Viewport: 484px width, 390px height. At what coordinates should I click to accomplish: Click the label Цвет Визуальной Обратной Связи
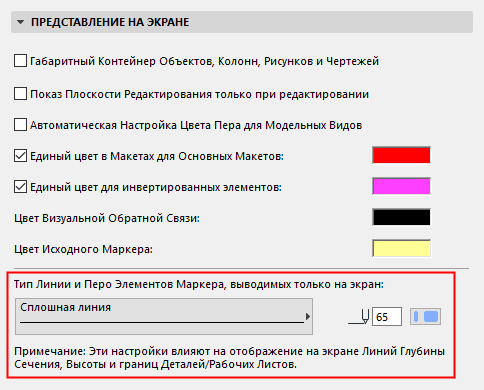[107, 218]
